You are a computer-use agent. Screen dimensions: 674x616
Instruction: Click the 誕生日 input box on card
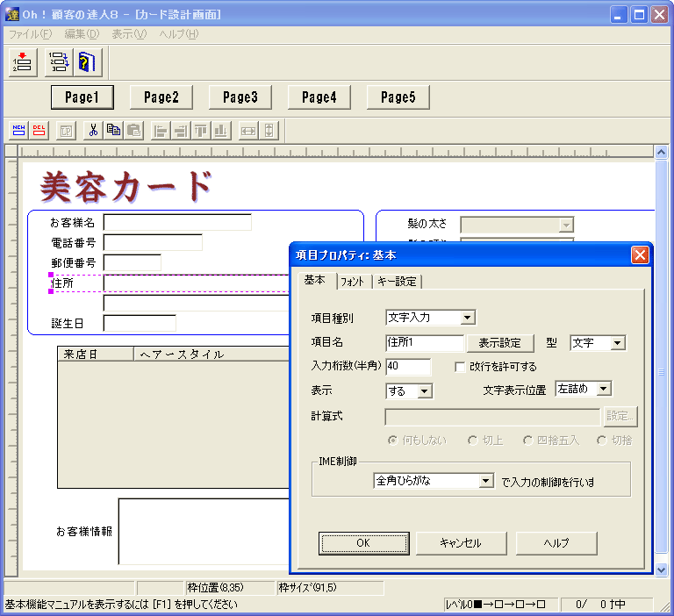click(140, 323)
